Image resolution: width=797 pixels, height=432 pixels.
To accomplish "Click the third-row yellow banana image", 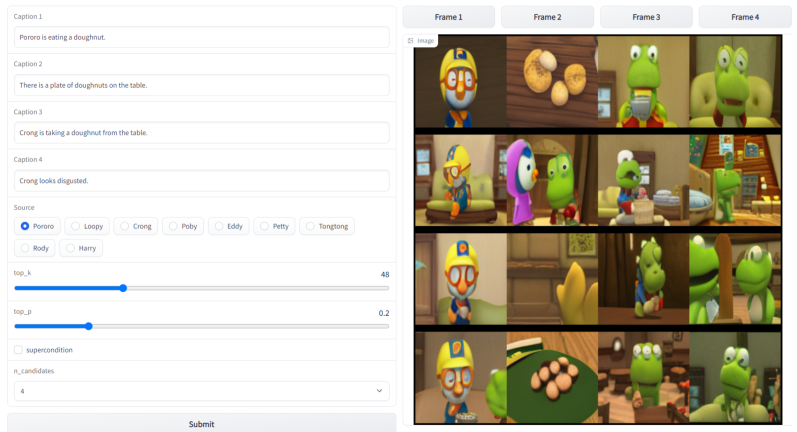I will (552, 279).
